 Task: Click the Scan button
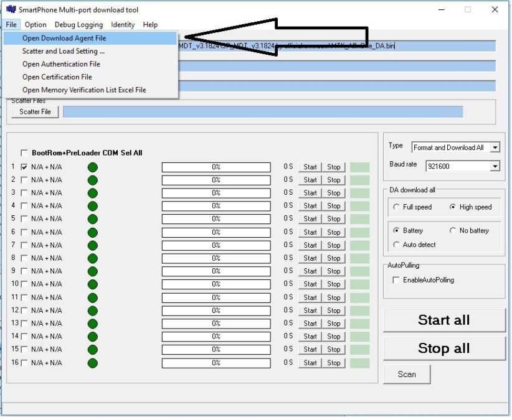point(407,375)
